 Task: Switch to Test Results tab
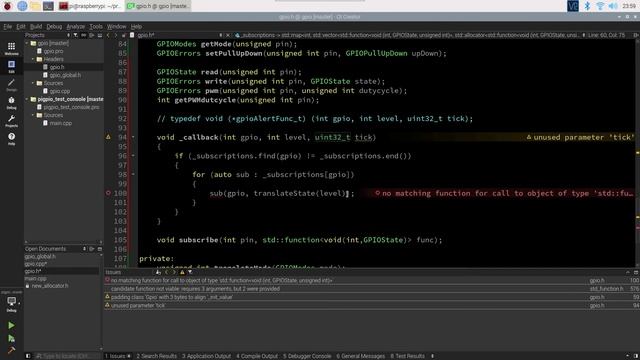click(407, 356)
